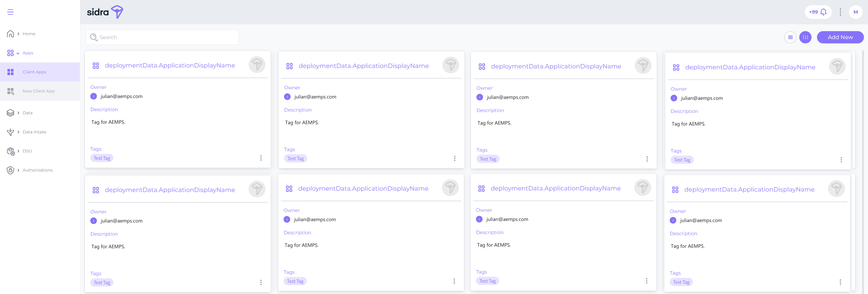Open three-dot menu on fourth top-row card
This screenshot has height=294, width=868.
(841, 160)
